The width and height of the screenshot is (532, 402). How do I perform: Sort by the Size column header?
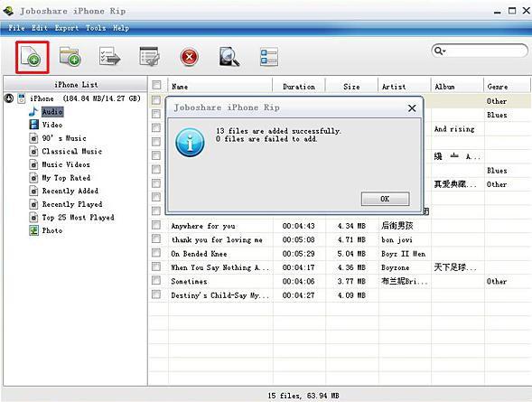352,87
